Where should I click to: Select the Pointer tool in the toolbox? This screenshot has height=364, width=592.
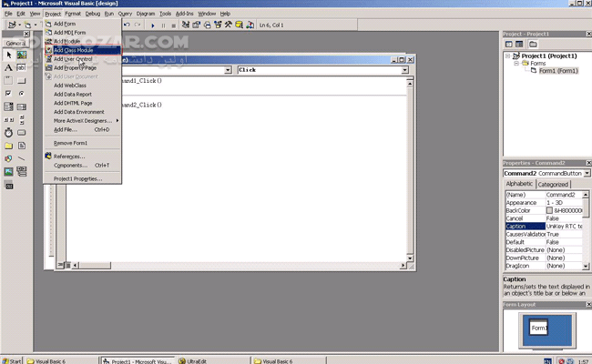(9, 55)
